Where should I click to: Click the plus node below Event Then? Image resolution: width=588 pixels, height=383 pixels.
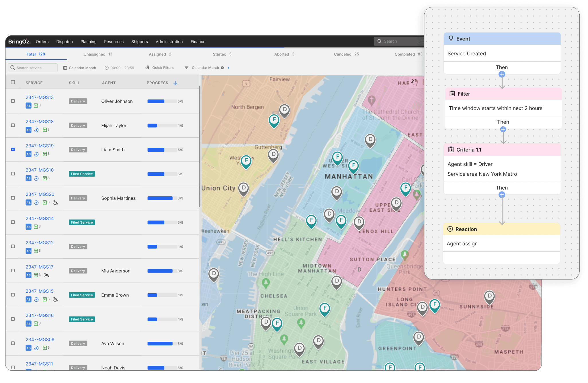tap(502, 75)
